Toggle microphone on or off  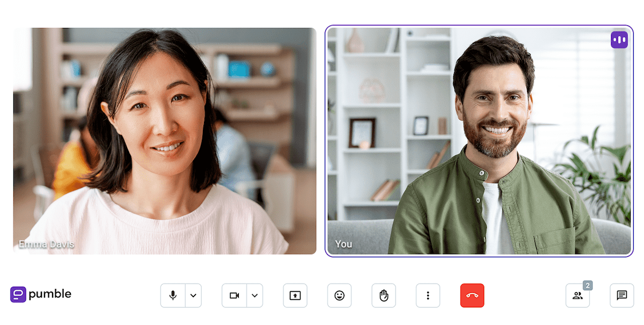point(173,295)
